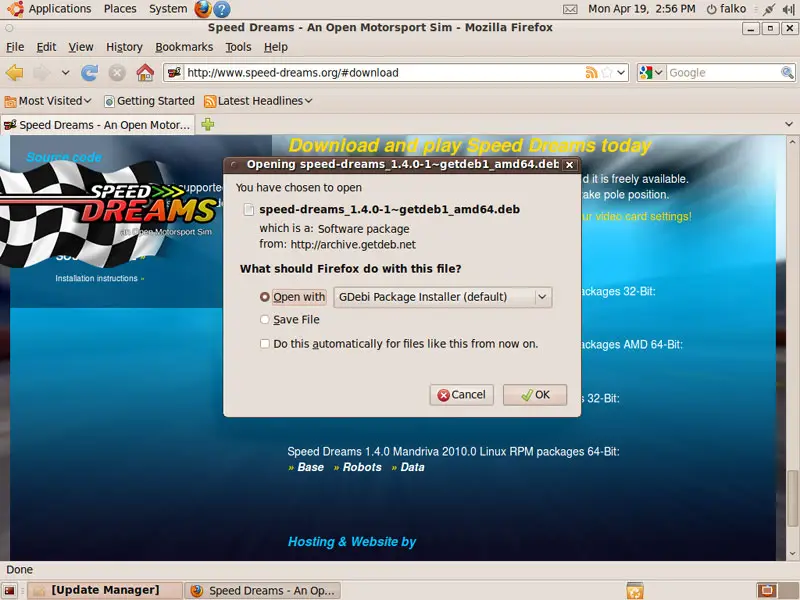The image size is (800, 600).
Task: Click the RSS feed icon in address bar
Action: pyautogui.click(x=591, y=72)
